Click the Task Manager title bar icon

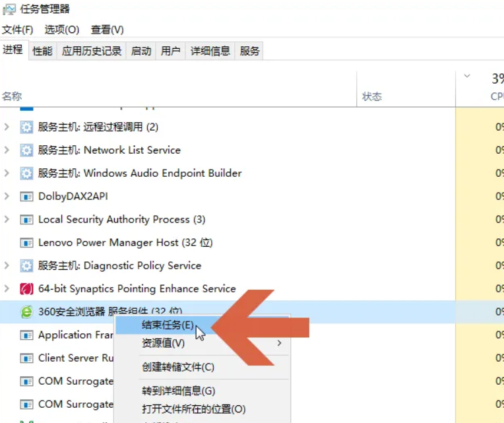click(9, 9)
